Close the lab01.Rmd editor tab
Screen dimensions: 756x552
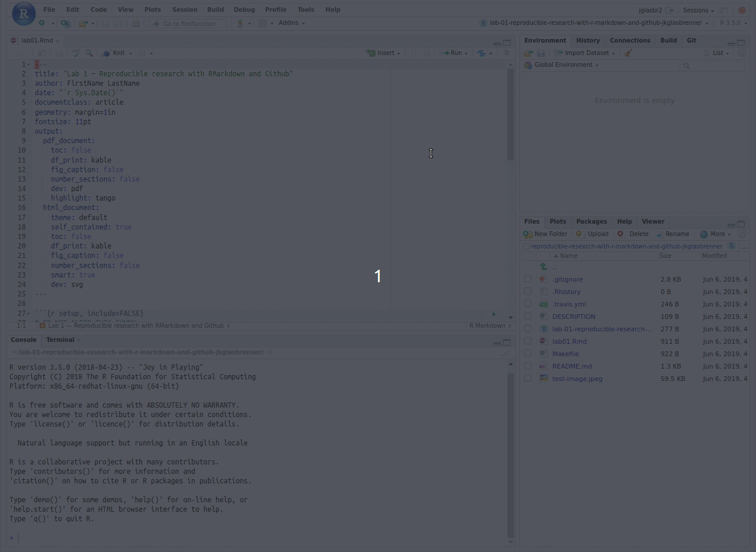tap(57, 41)
